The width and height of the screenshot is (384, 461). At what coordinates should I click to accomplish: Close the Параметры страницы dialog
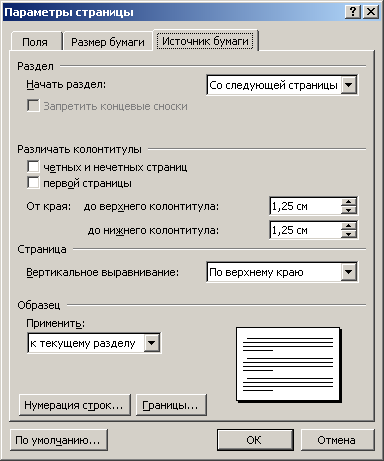[370, 12]
